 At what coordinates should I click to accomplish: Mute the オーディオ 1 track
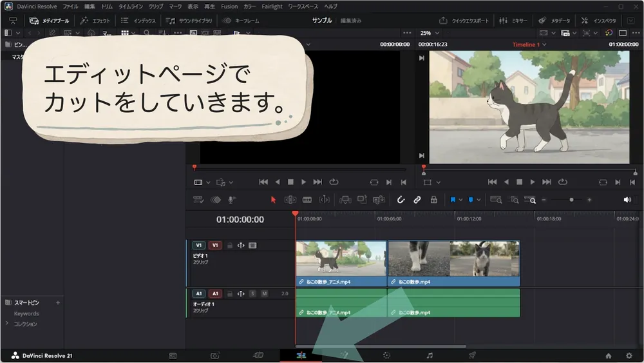tap(265, 293)
